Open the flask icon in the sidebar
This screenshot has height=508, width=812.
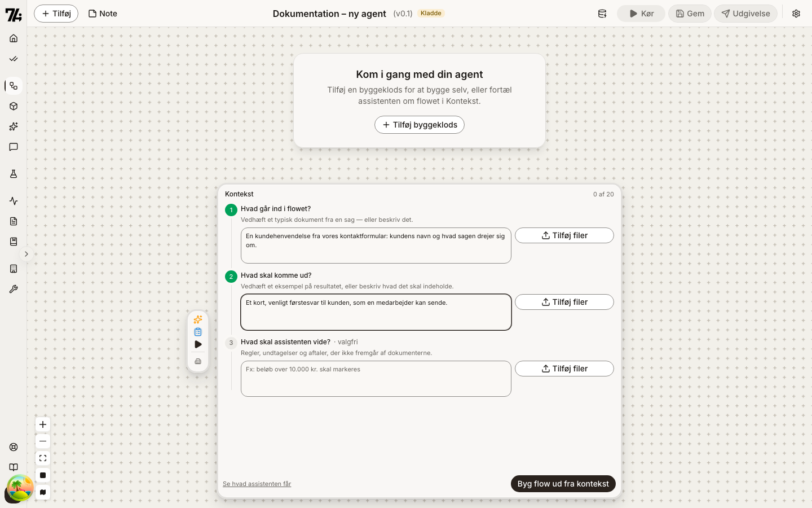pyautogui.click(x=14, y=174)
